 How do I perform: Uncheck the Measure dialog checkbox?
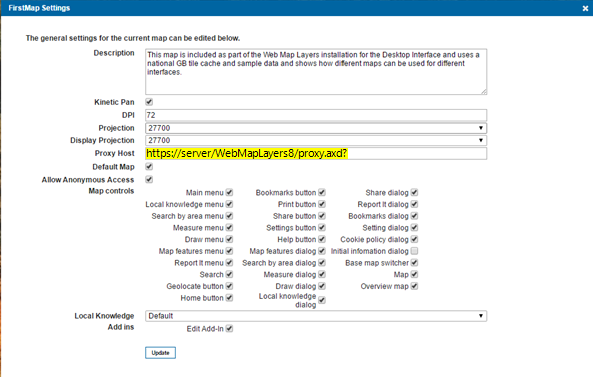pos(322,274)
